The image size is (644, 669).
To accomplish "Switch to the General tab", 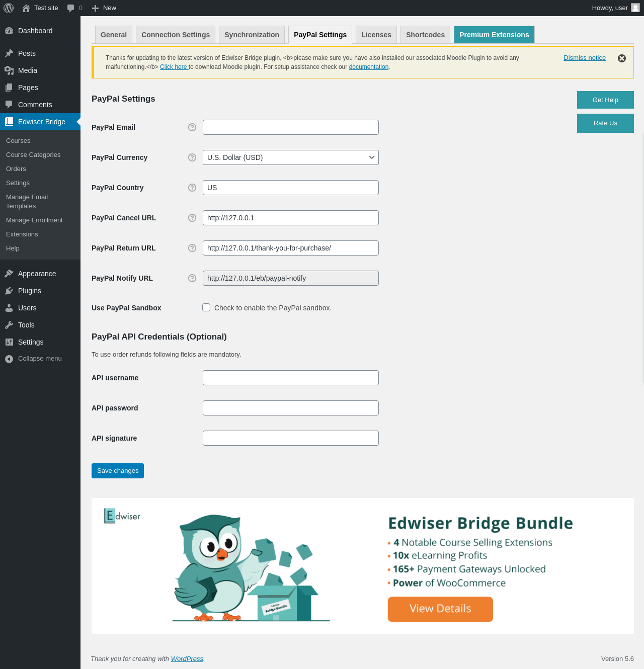I will (x=114, y=35).
